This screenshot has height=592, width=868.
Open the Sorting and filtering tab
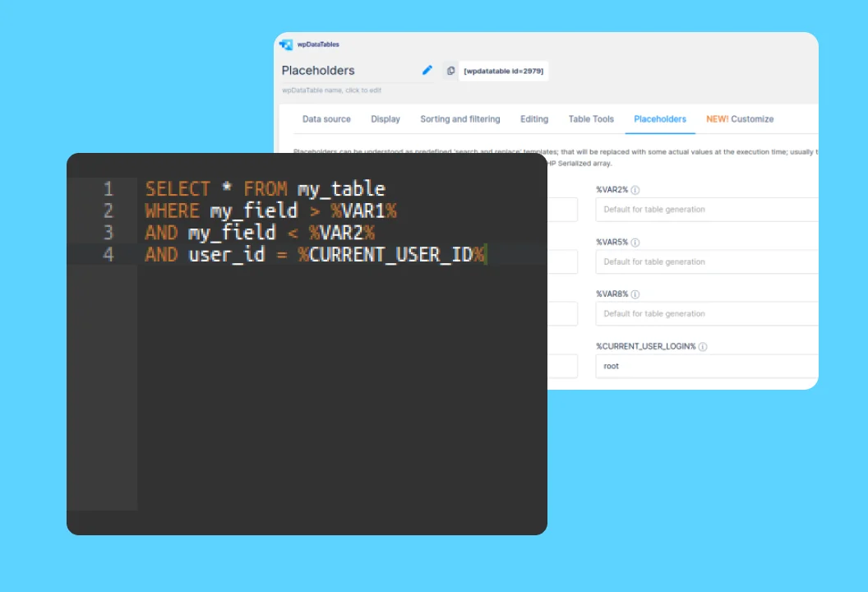point(460,119)
